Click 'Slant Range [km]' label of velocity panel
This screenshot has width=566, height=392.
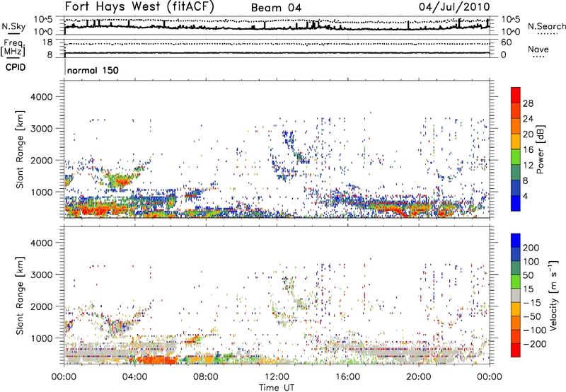(x=20, y=295)
